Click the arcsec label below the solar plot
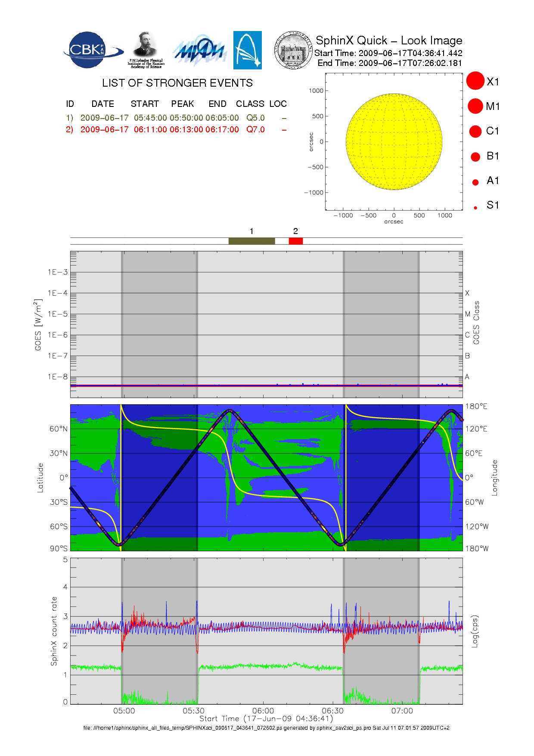Screen dimensions: 534x756 [394, 222]
